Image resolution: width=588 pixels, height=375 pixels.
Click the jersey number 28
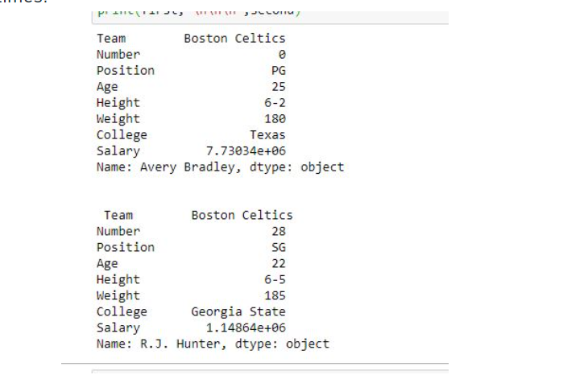coord(278,231)
